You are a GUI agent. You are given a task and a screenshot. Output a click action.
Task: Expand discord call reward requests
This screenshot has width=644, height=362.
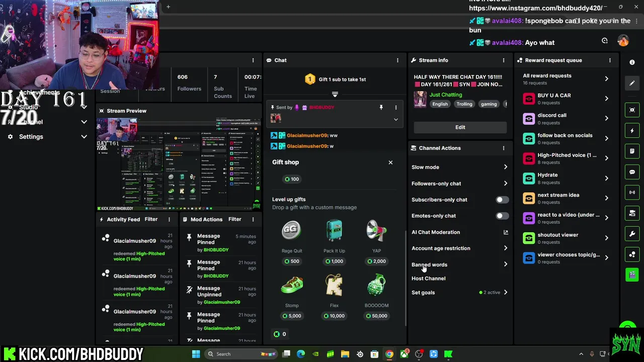click(606, 119)
